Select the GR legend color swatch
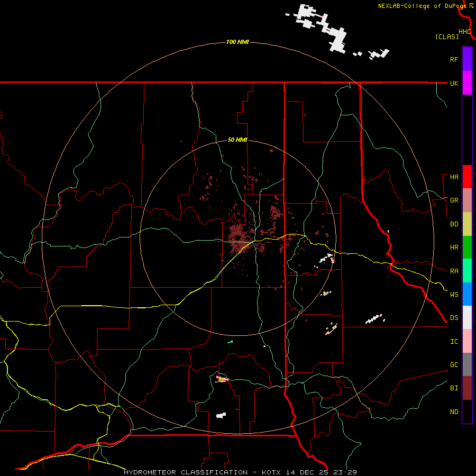The width and height of the screenshot is (476, 476). point(467,200)
